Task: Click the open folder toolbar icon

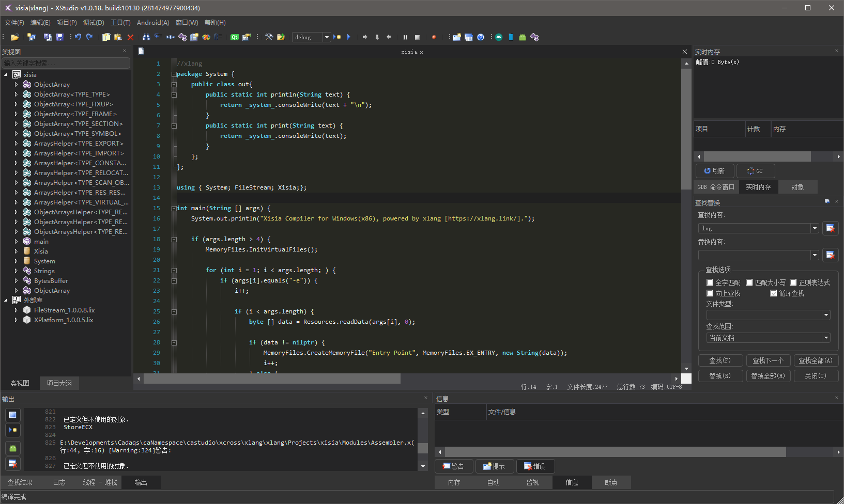Action: click(x=15, y=37)
